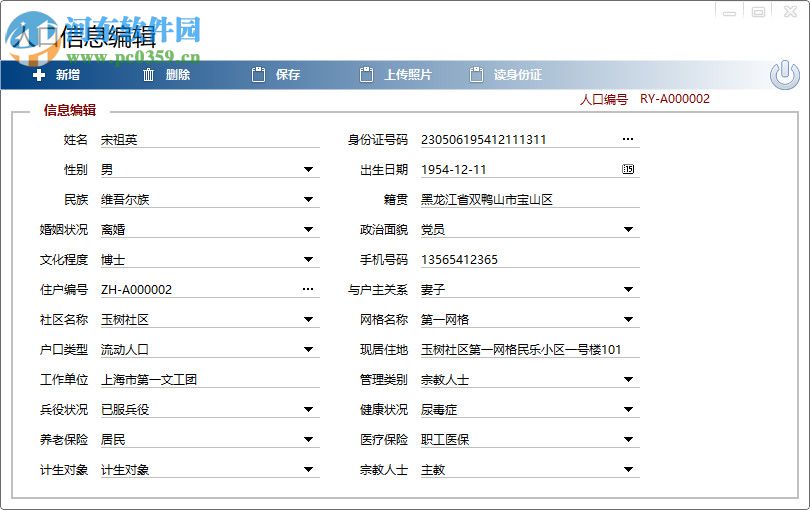Expand the 性别 dropdown
Image resolution: width=810 pixels, height=510 pixels.
tap(308, 169)
